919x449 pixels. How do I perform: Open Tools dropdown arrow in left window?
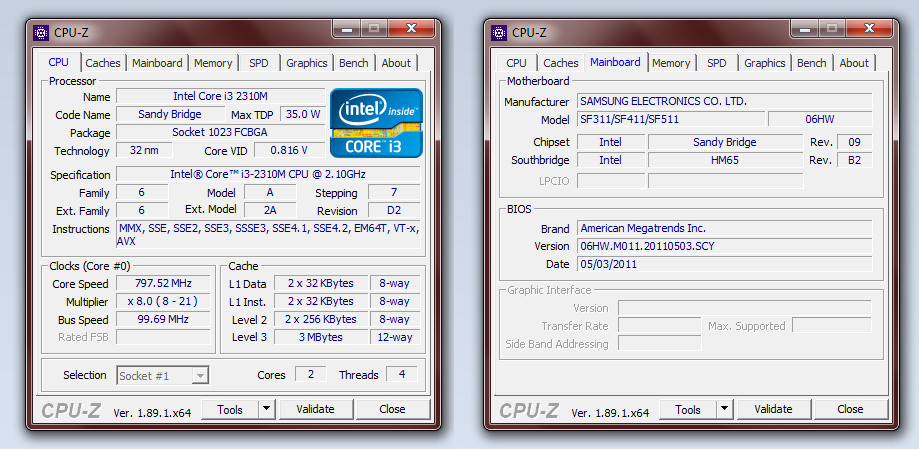point(267,409)
